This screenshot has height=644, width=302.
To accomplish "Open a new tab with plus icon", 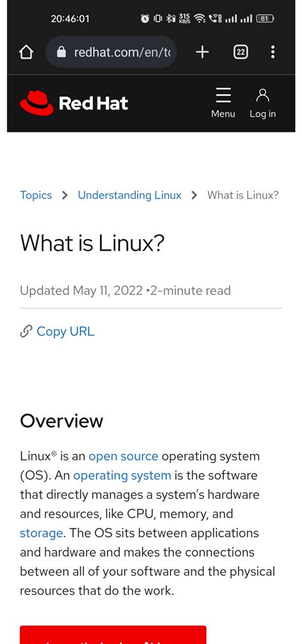I will (x=202, y=52).
